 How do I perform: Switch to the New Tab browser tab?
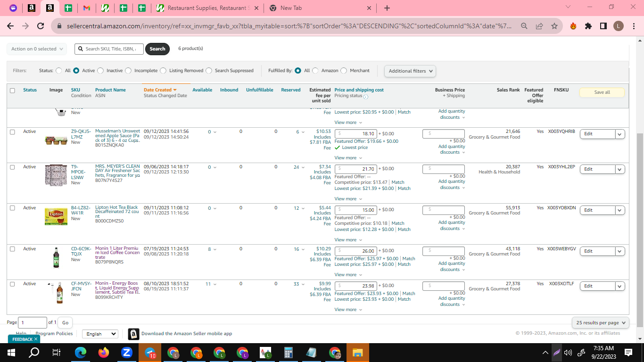pyautogui.click(x=321, y=8)
